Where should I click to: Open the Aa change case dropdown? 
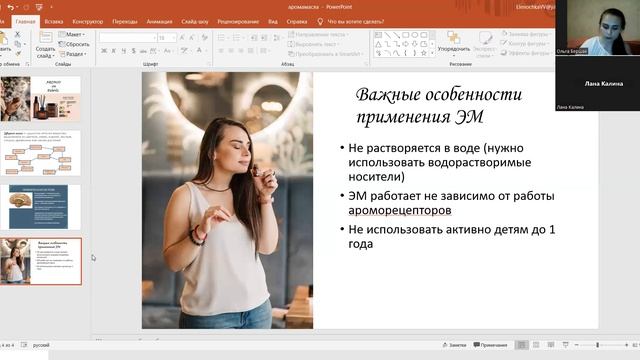(168, 51)
